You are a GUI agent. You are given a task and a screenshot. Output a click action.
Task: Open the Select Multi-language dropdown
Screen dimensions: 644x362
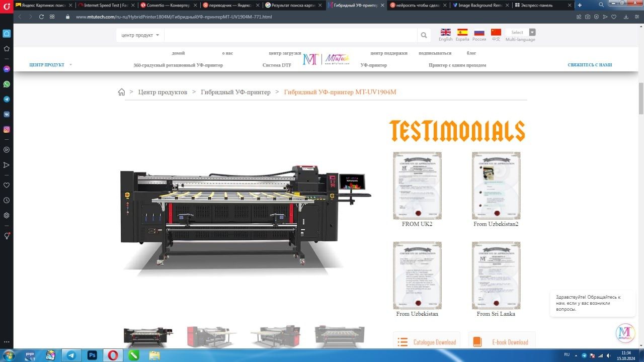click(x=521, y=32)
